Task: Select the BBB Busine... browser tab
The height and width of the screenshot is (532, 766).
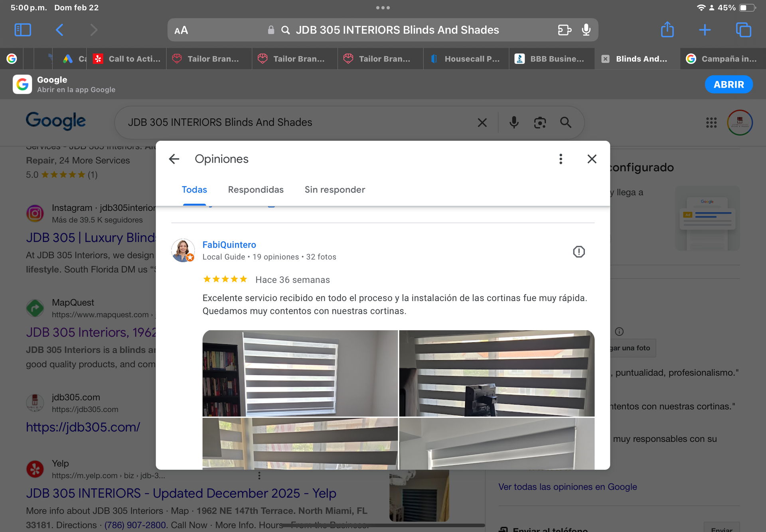Action: coord(551,59)
